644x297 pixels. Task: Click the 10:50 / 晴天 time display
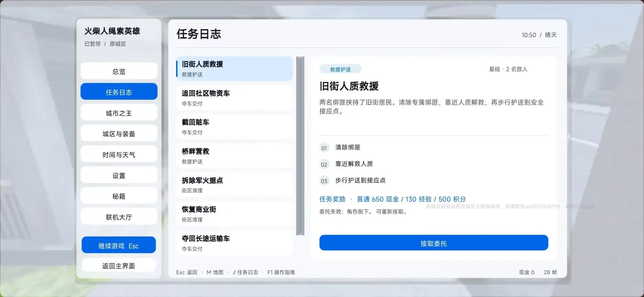539,35
